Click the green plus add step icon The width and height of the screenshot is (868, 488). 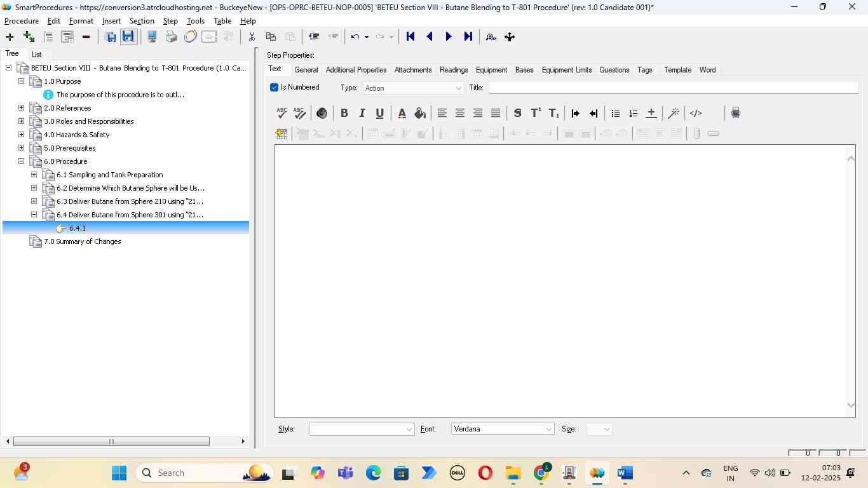(x=10, y=37)
